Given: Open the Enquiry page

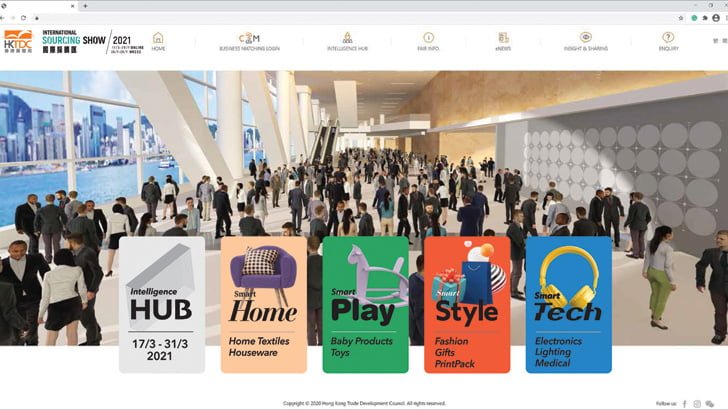Looking at the screenshot, I should pos(668,40).
